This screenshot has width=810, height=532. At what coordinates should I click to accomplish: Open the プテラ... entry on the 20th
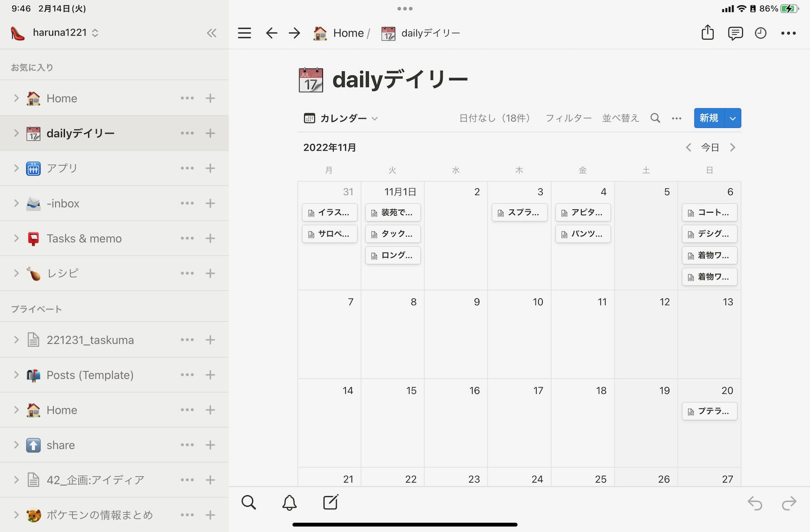click(x=710, y=411)
